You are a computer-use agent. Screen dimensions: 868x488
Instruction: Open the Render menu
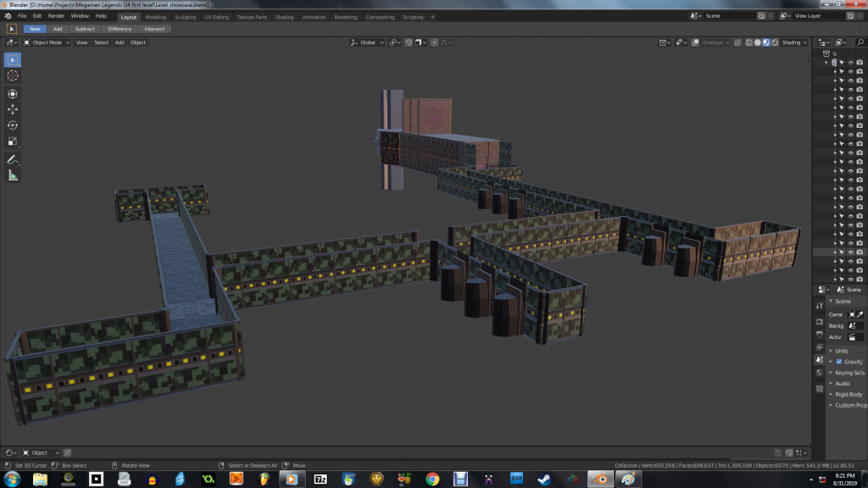56,16
